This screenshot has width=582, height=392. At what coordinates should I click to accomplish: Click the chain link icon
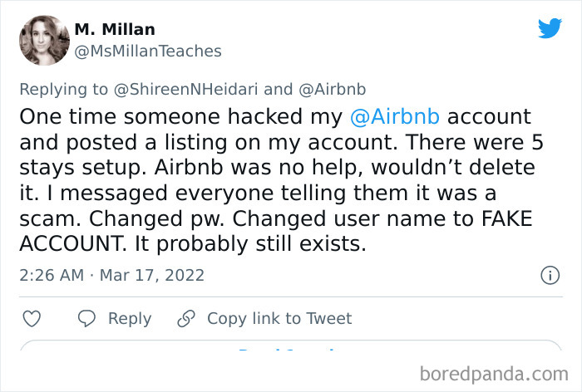[x=186, y=319]
